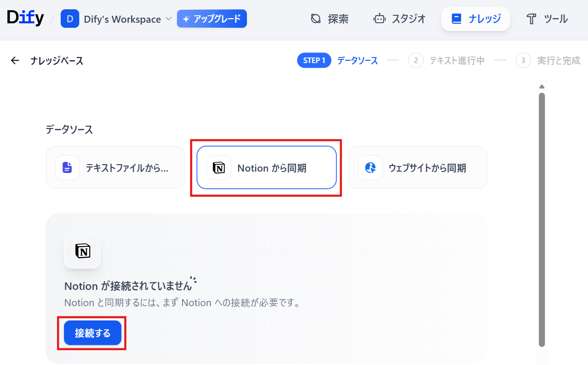588x365 pixels.
Task: Open the 探索 explore tab
Action: (x=329, y=19)
